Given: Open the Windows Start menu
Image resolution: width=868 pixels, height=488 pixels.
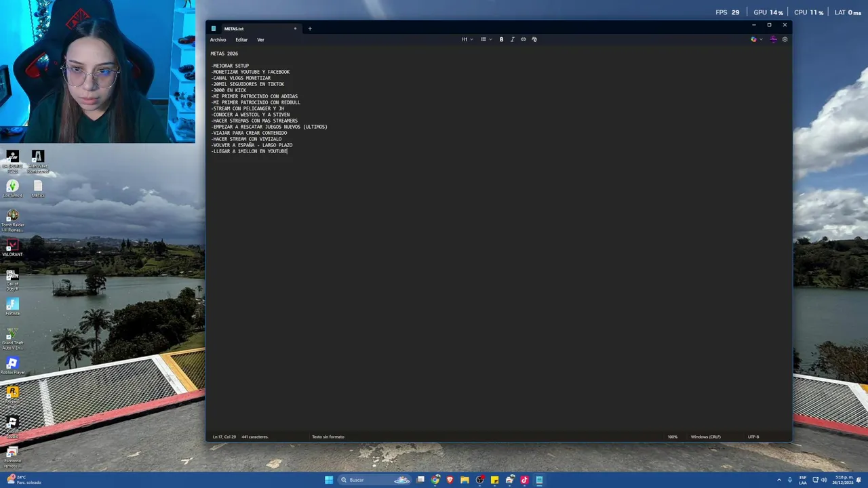Looking at the screenshot, I should [329, 480].
